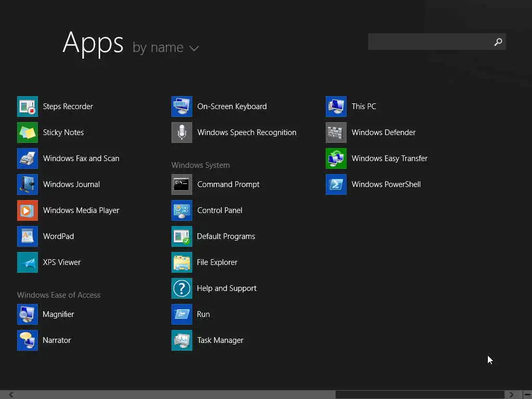This screenshot has height=399, width=532.
Task: Click the search magnifier icon
Action: click(x=498, y=42)
